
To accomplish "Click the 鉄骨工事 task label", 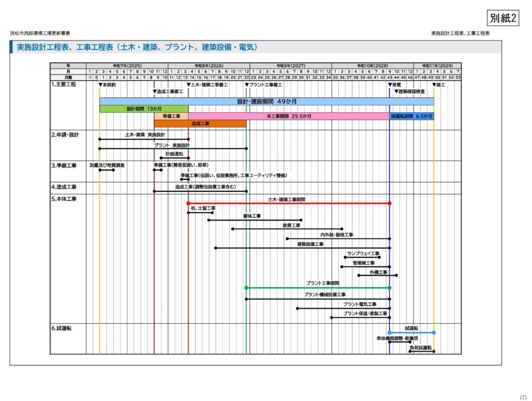I will (291, 225).
